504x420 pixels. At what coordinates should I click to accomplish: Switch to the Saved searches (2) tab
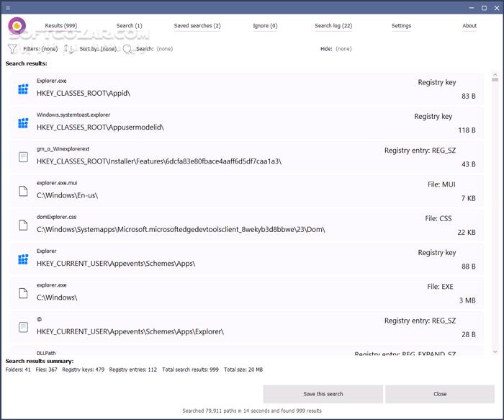tap(197, 26)
